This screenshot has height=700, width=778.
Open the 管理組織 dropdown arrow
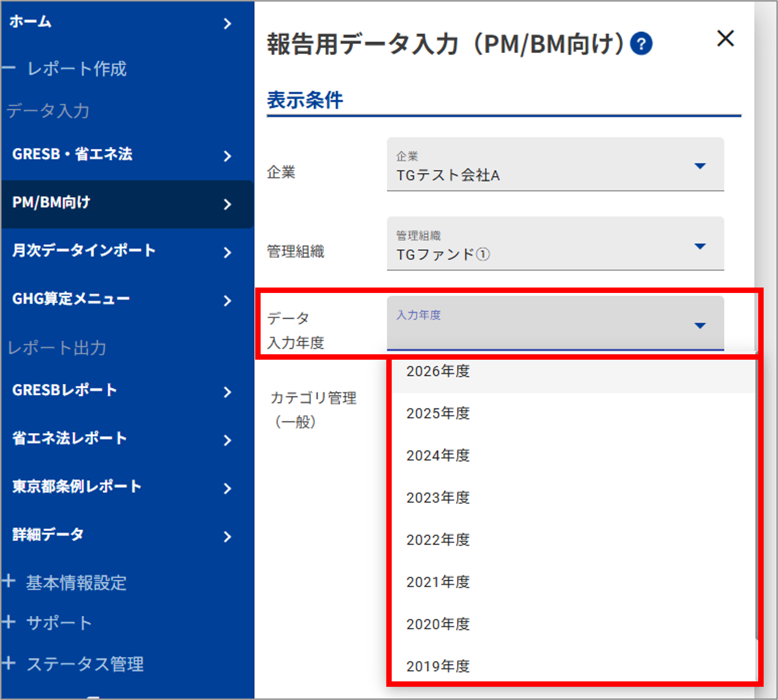tap(700, 246)
